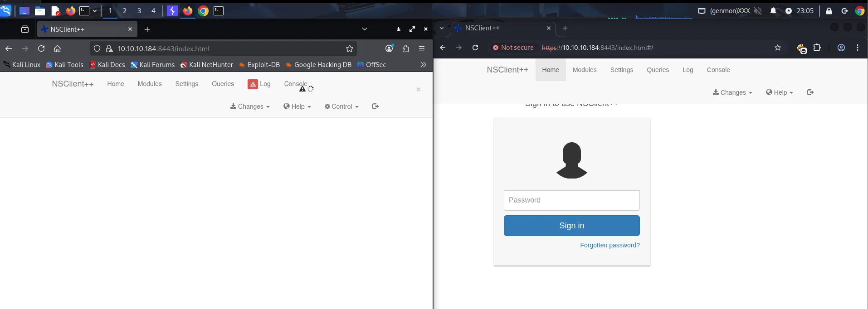The height and width of the screenshot is (309, 868).
Task: Go back in the Chrome window
Action: click(x=443, y=48)
